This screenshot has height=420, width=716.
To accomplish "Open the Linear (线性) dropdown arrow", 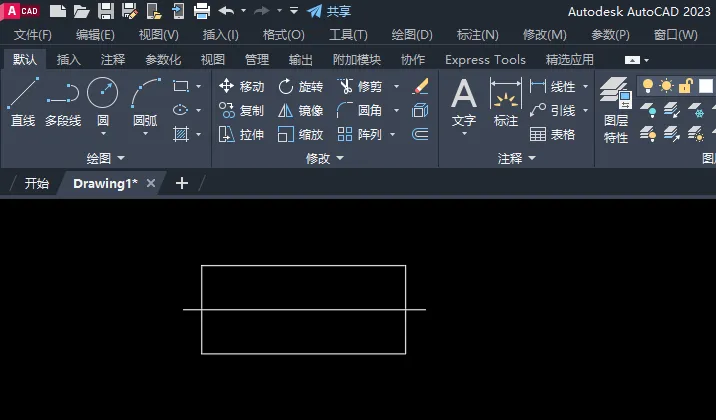I will [585, 86].
